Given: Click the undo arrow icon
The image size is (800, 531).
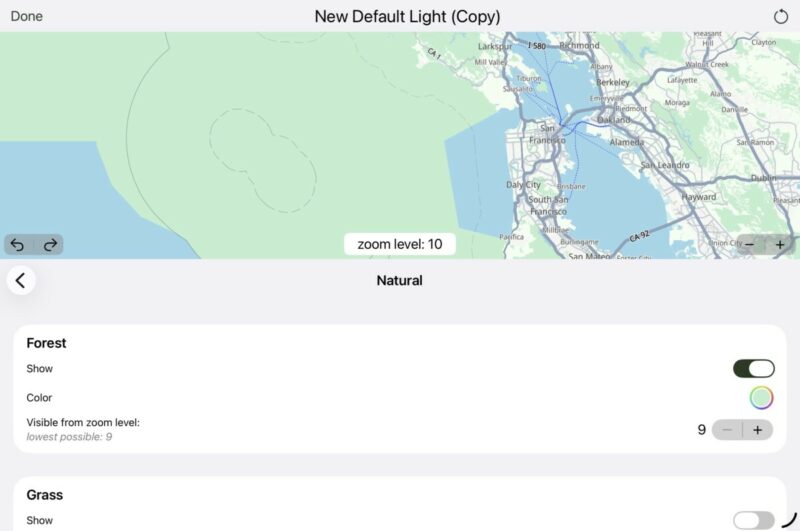Looking at the screenshot, I should click(x=18, y=245).
